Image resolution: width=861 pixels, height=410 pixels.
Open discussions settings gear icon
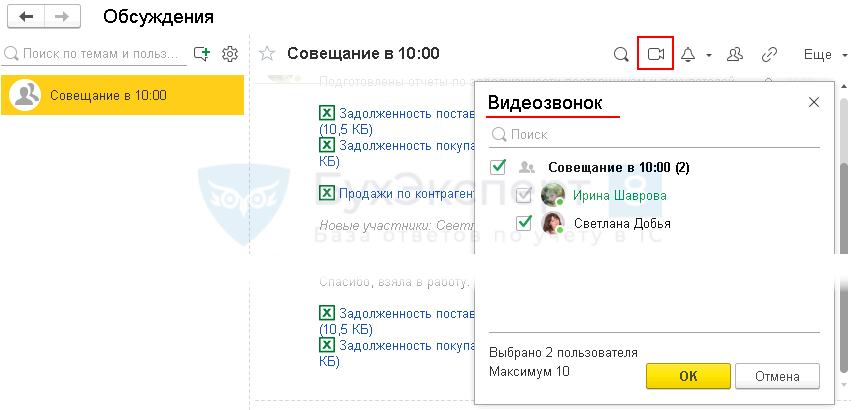click(x=230, y=54)
